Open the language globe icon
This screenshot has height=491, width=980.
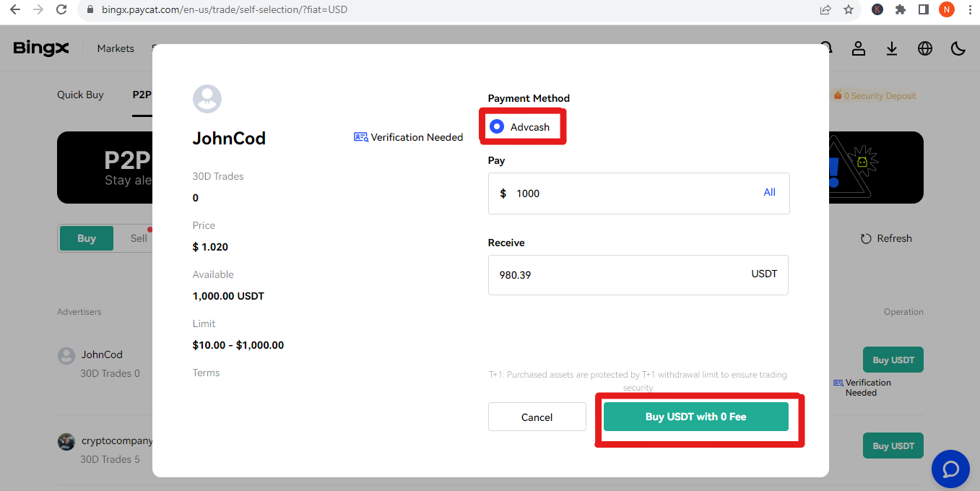click(925, 48)
